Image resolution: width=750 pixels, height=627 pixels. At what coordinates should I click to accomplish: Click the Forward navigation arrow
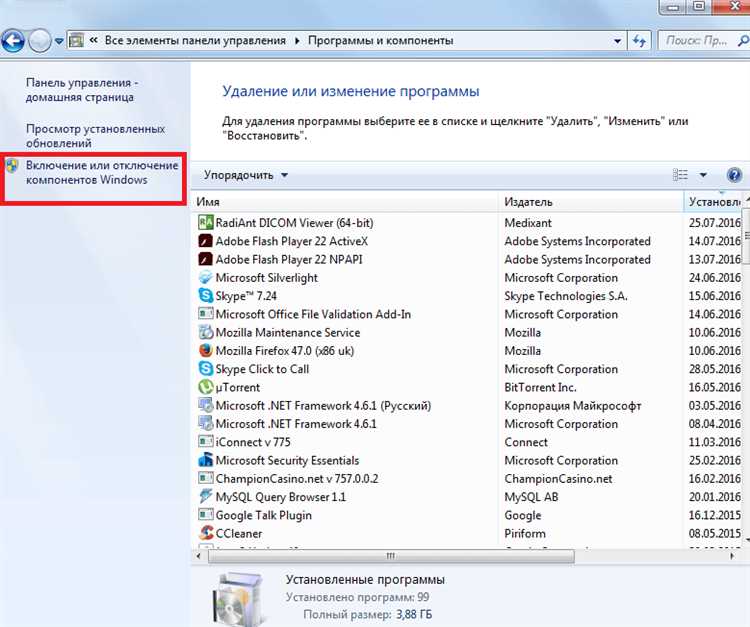pos(40,41)
